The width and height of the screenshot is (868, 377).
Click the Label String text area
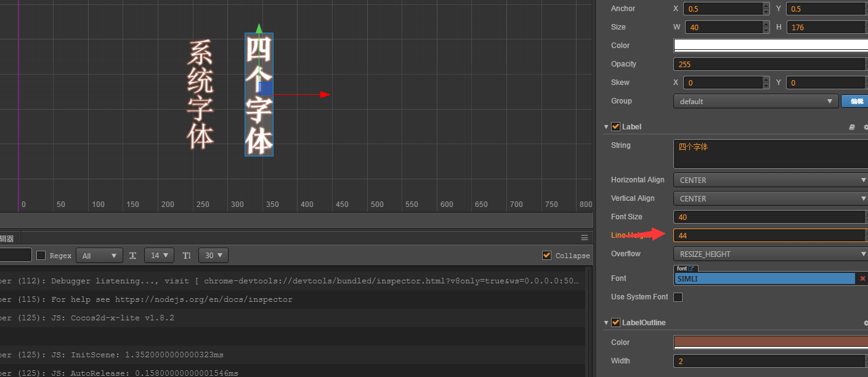pyautogui.click(x=771, y=154)
